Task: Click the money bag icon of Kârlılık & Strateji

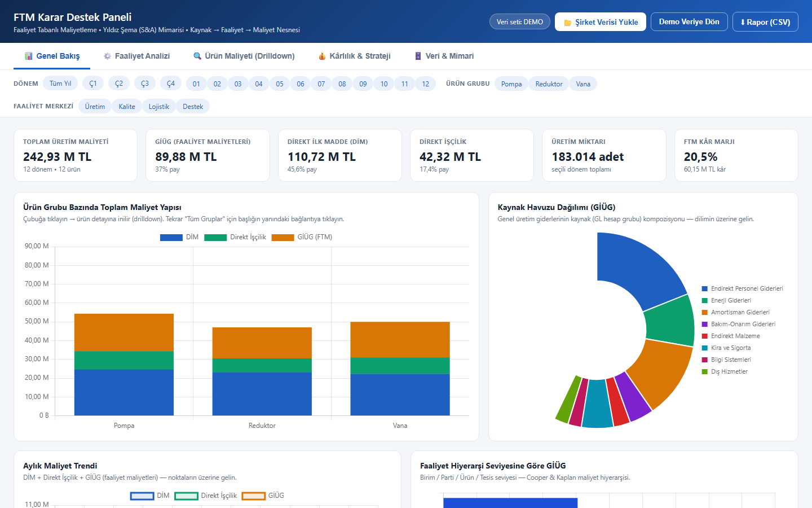Action: click(x=322, y=56)
